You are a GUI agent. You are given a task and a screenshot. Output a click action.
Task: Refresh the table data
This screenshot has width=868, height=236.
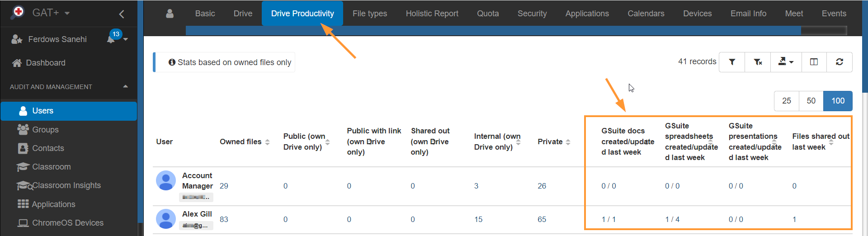point(840,62)
